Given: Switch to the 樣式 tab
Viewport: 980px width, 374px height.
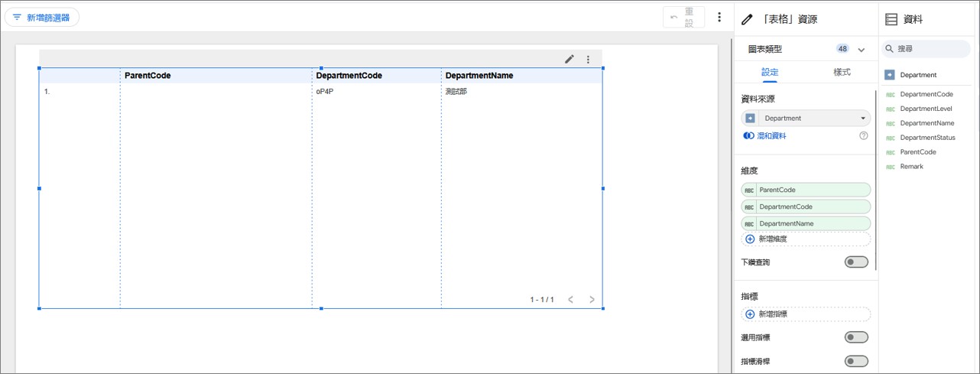Looking at the screenshot, I should 842,72.
